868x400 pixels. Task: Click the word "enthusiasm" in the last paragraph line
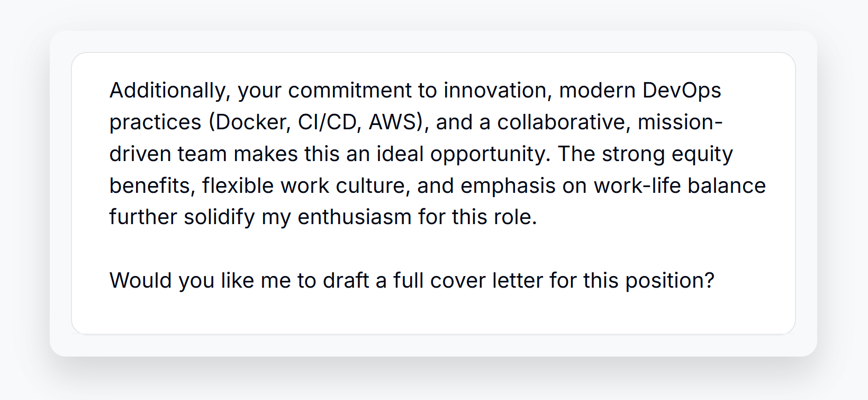pos(355,217)
